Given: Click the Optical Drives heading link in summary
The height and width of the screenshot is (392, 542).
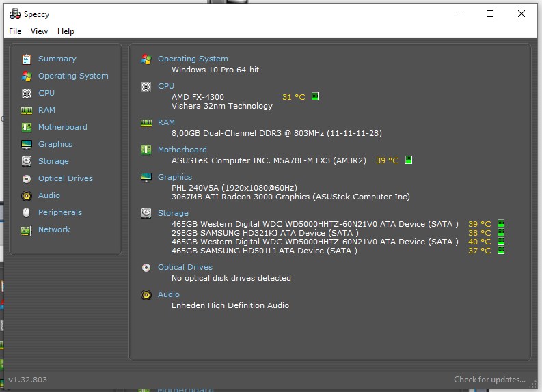Looking at the screenshot, I should 185,267.
